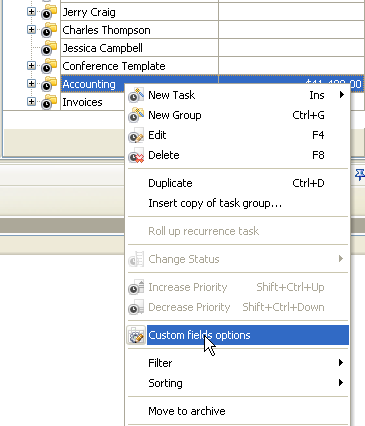Open the Filter submenu arrow
The width and height of the screenshot is (365, 426).
coord(341,363)
